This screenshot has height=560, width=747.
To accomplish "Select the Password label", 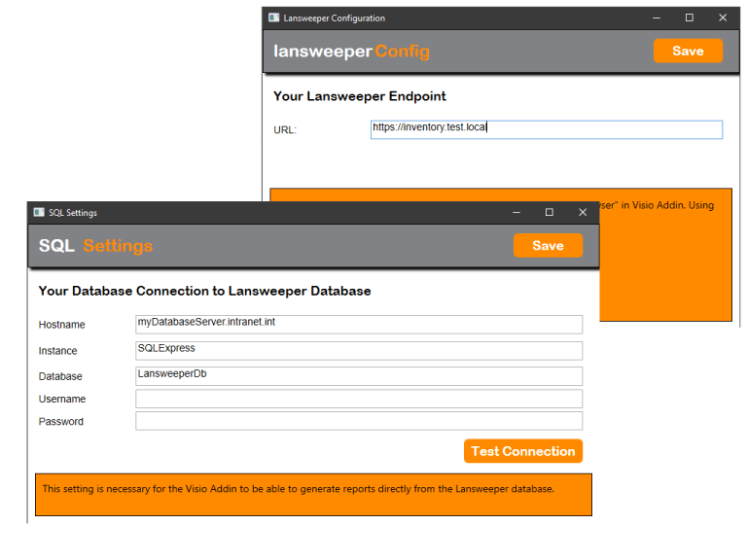I will tap(61, 421).
